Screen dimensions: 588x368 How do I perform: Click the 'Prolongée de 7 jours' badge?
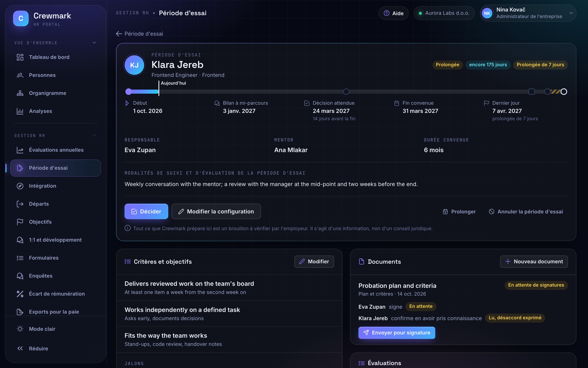point(540,65)
